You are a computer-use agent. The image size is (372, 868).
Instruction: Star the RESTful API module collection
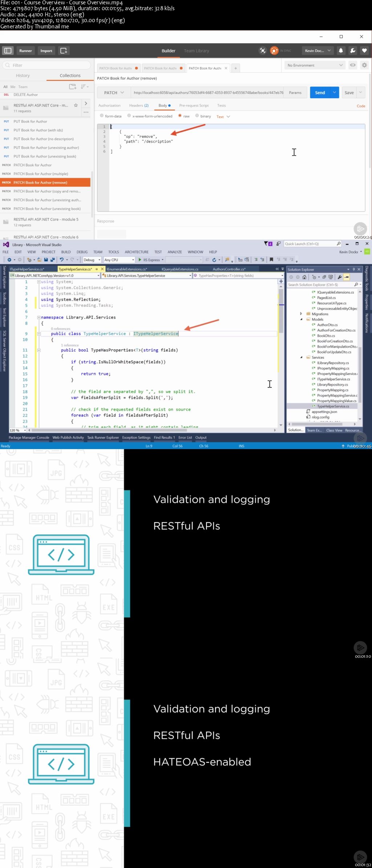point(76,105)
